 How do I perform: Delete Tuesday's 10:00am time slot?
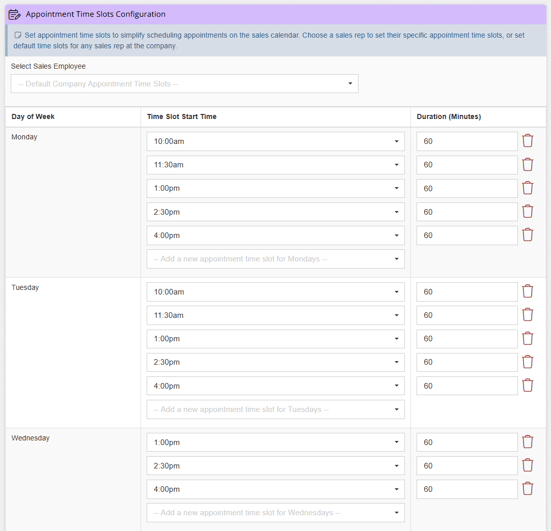527,291
